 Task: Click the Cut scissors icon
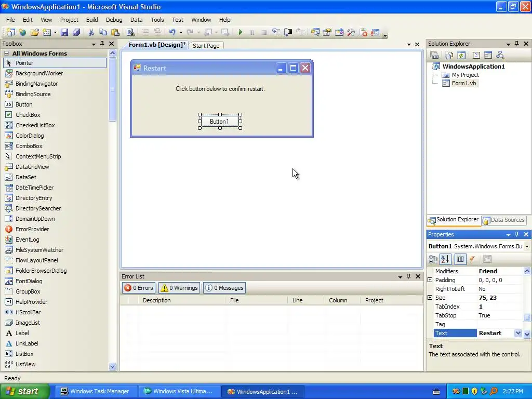coord(91,32)
